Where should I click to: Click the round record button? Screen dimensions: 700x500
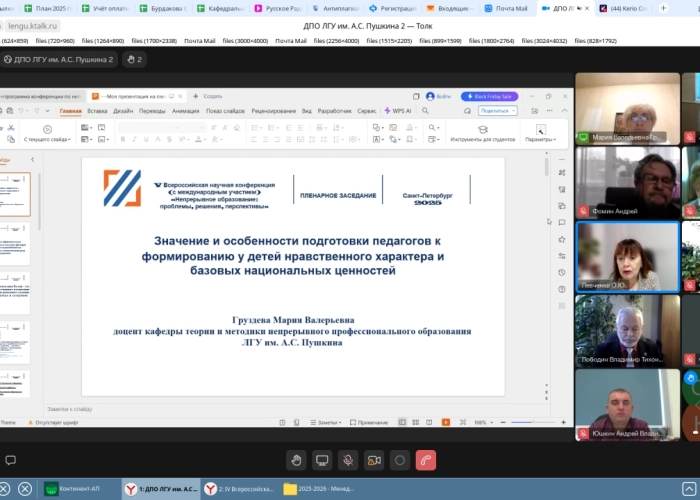coord(400,460)
